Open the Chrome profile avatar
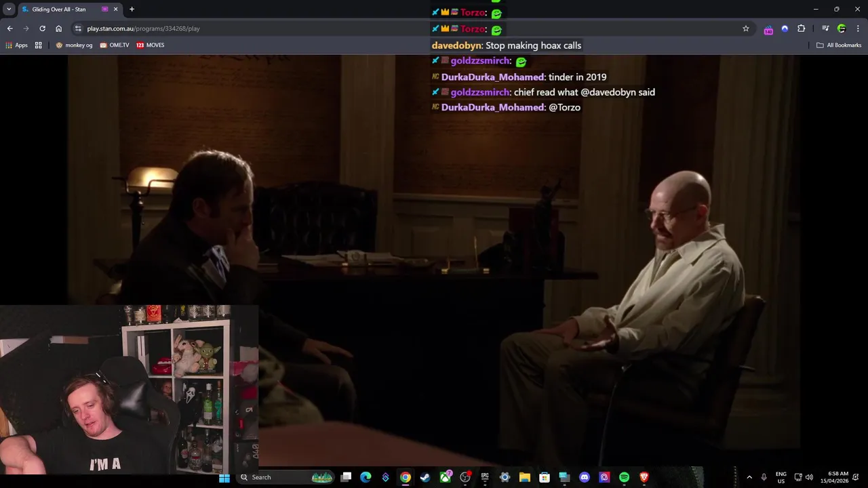This screenshot has width=868, height=488. [x=842, y=28]
